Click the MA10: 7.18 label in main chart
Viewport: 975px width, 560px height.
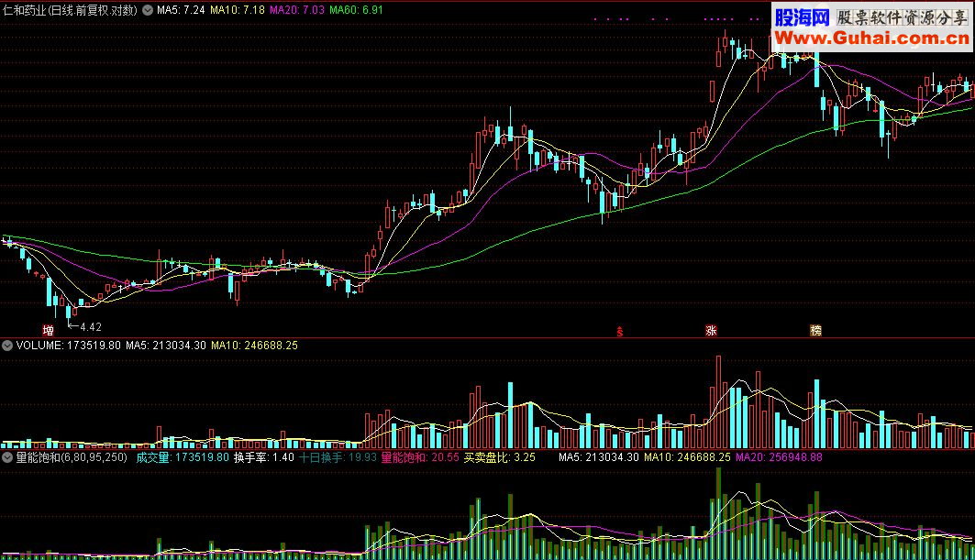238,10
